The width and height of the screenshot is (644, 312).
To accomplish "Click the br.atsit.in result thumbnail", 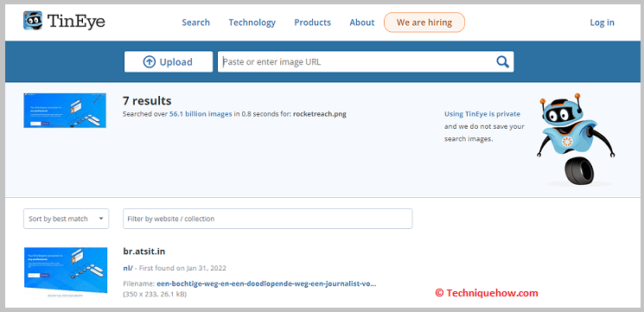I will point(66,271).
